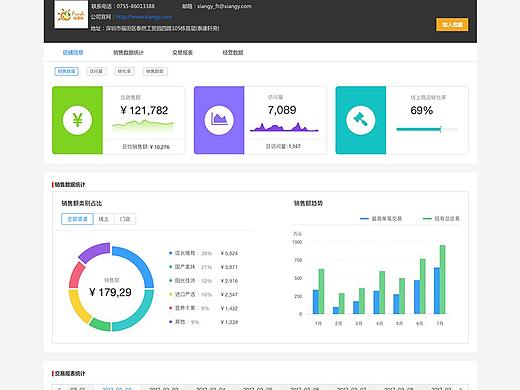Screen dimensions: 520x390
Task: Click the small green segment of the donut
Action: [100, 325]
